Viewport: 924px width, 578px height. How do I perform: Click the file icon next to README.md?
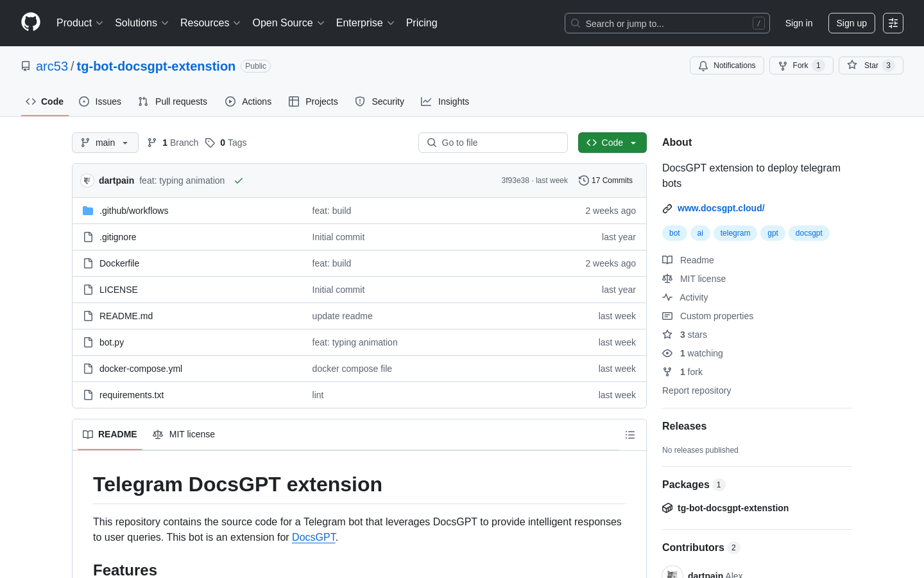(88, 316)
